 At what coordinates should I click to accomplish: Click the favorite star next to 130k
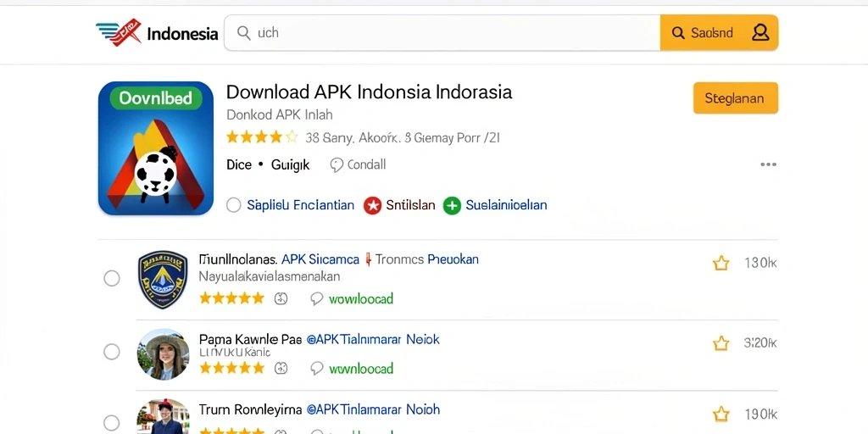click(x=721, y=263)
